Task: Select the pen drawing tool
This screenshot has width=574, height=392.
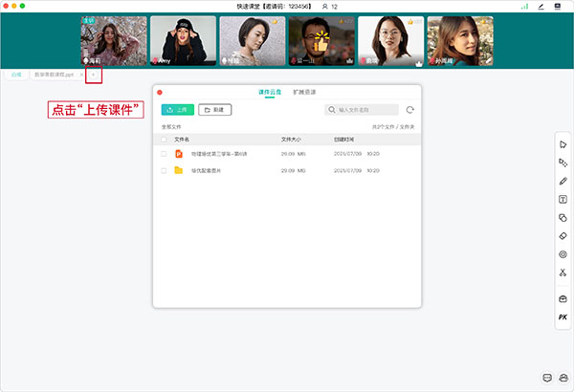Action: click(563, 181)
